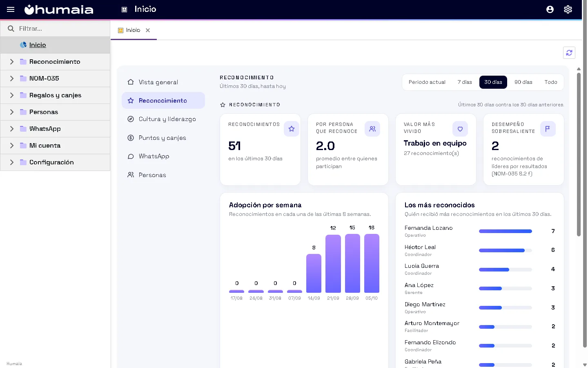
Task: Focus the Filtrar search input field
Action: point(62,29)
